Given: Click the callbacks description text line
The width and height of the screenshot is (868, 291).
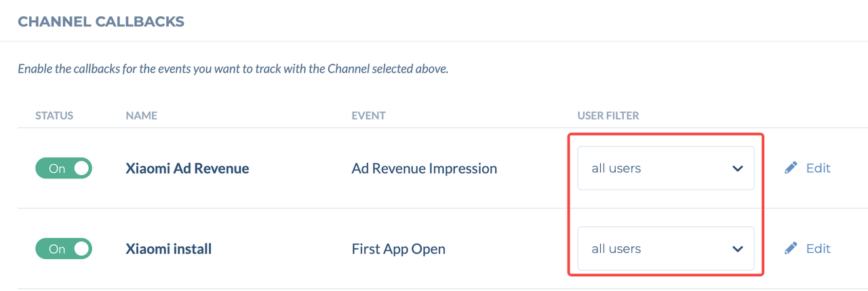Looking at the screenshot, I should (x=233, y=69).
